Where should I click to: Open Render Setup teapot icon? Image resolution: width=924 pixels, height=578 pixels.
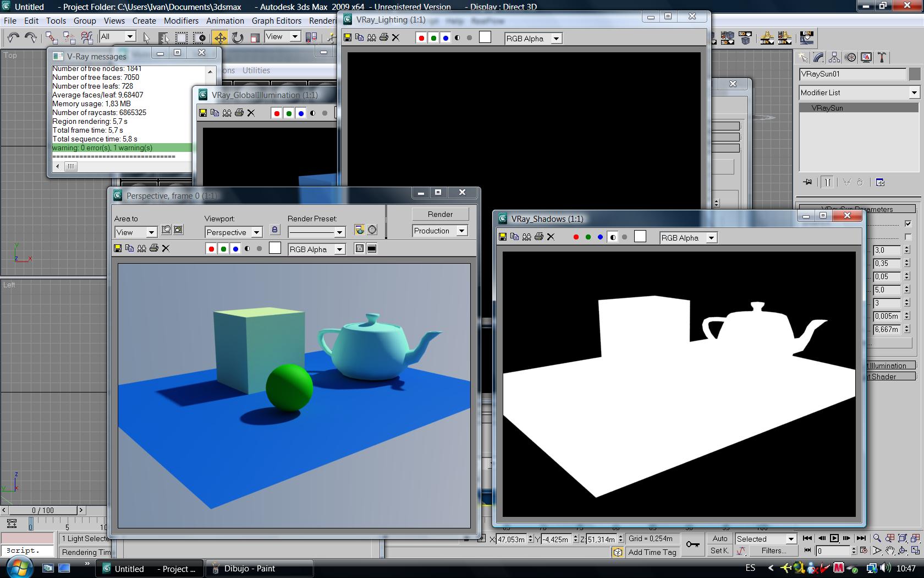click(360, 230)
